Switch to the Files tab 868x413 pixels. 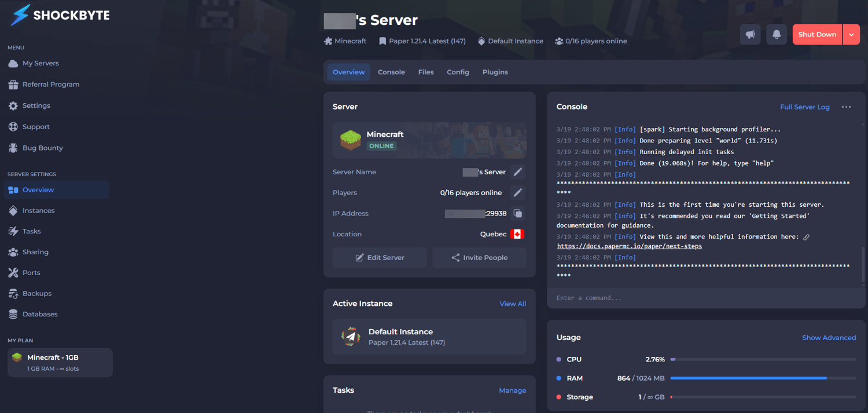coord(426,72)
